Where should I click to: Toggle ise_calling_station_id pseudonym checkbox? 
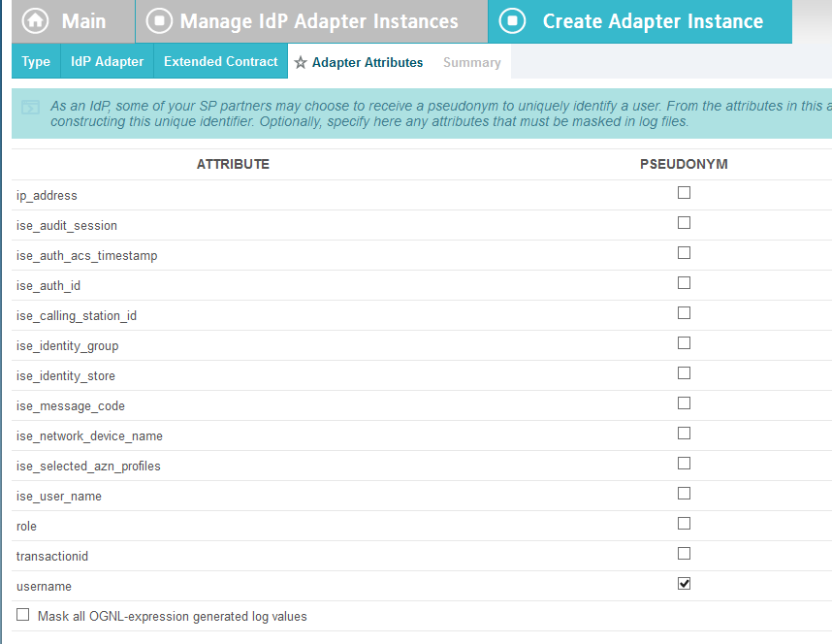pos(684,313)
